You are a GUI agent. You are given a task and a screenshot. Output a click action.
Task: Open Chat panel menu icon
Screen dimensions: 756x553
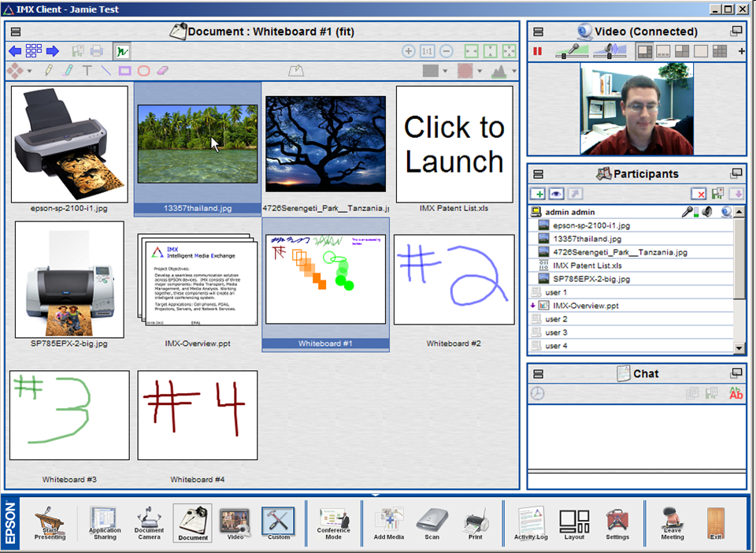539,373
